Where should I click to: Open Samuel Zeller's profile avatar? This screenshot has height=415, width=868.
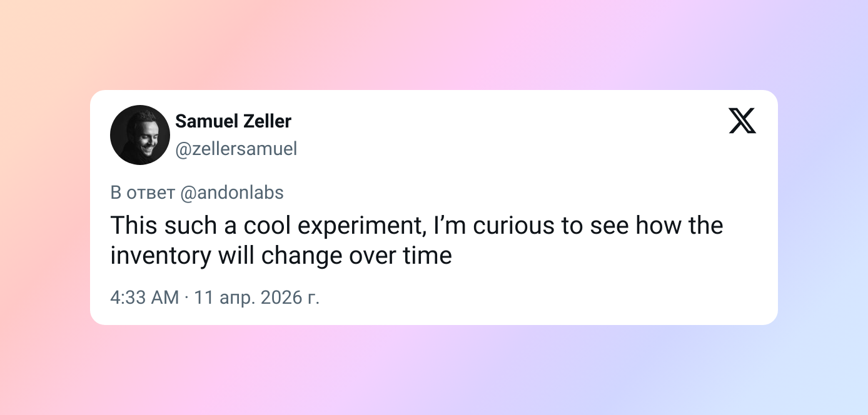140,134
